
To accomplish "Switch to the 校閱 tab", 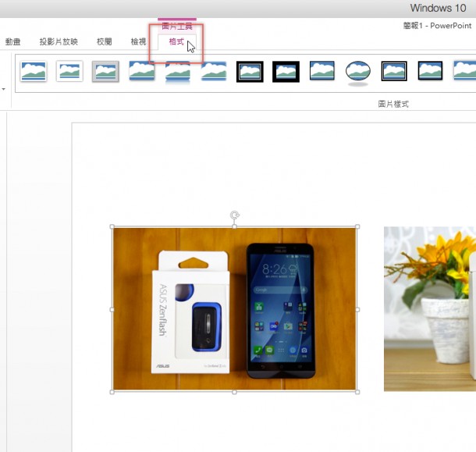I will pos(104,41).
